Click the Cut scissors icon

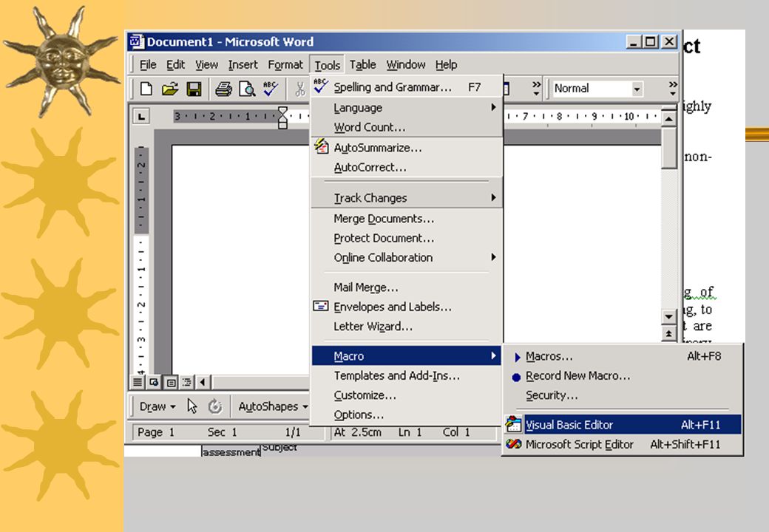(300, 89)
